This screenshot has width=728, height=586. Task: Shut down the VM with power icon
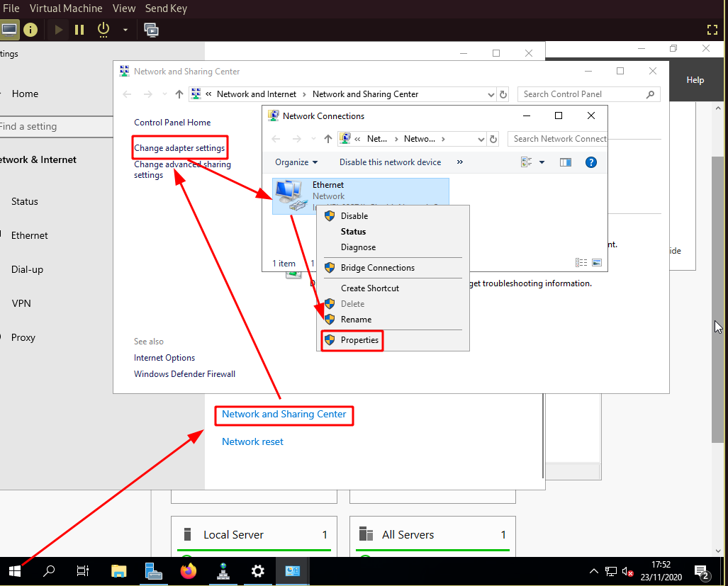103,30
